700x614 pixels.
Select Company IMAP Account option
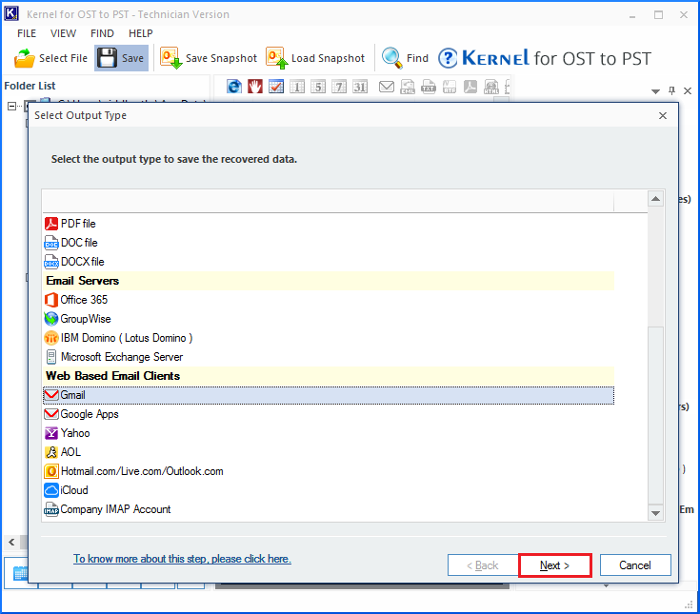(x=329, y=509)
